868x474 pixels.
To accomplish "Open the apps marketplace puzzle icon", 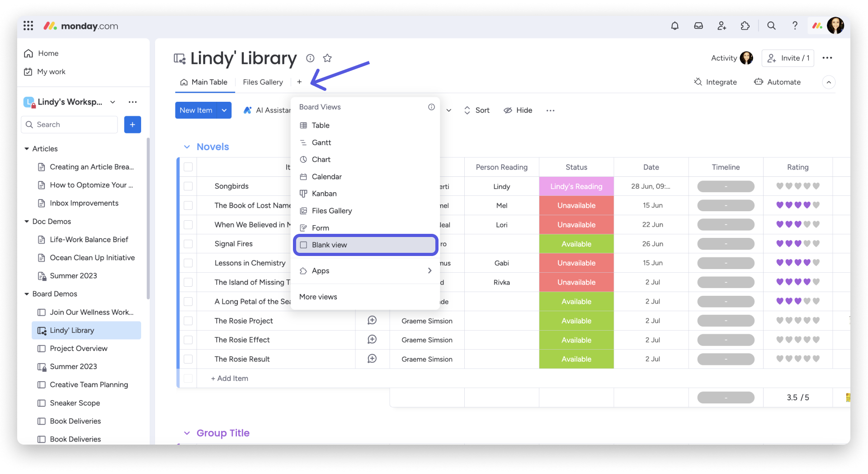I will (745, 26).
